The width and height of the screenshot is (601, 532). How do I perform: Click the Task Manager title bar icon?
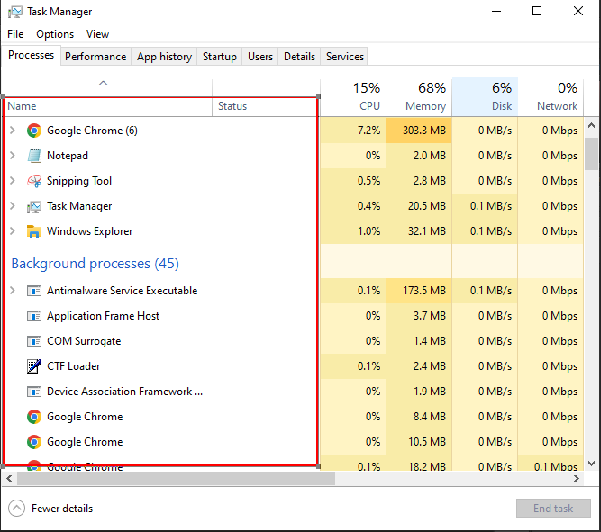click(15, 12)
